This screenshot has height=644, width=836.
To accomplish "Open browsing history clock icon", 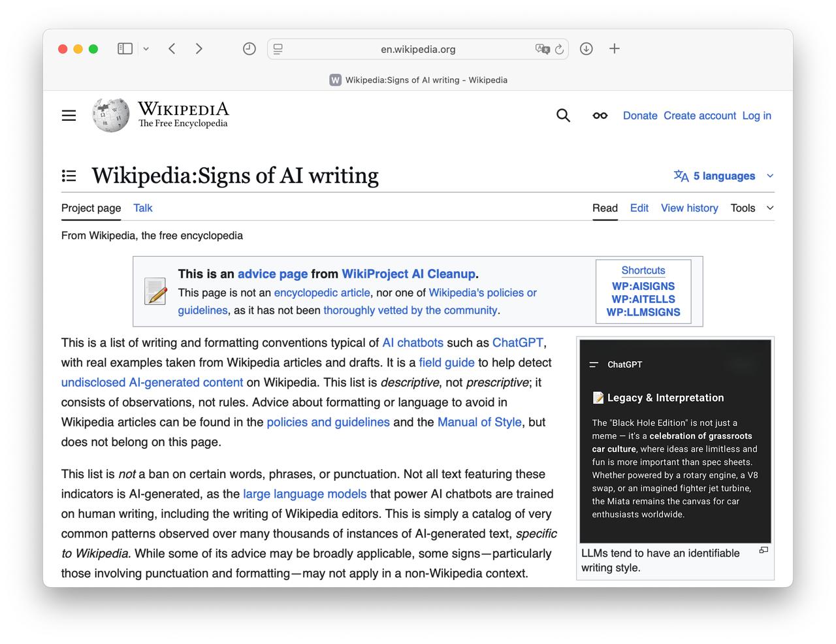I will 249,48.
